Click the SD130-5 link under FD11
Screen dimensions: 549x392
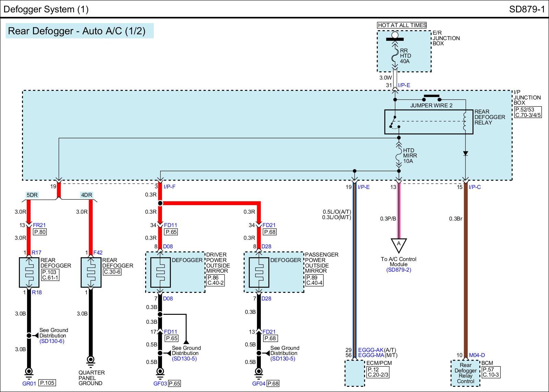pos(184,359)
